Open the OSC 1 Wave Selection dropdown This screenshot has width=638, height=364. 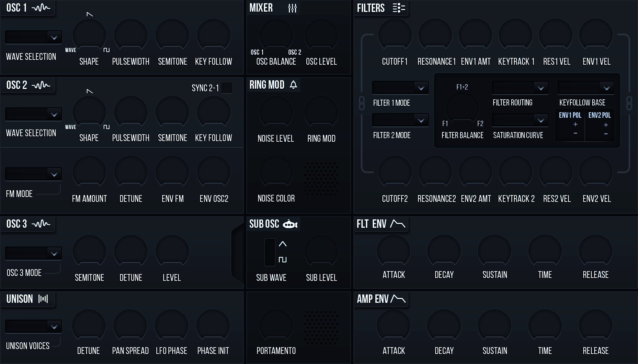(x=33, y=37)
